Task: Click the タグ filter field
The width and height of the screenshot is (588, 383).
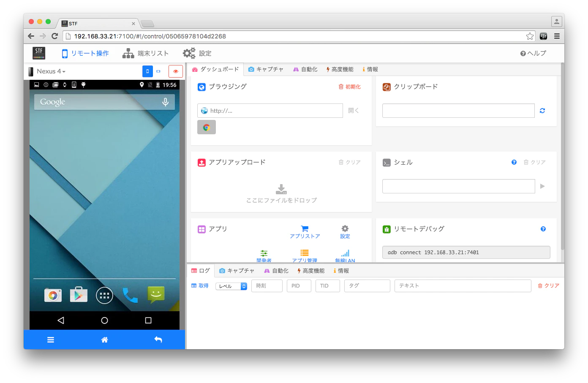Action: pos(367,286)
